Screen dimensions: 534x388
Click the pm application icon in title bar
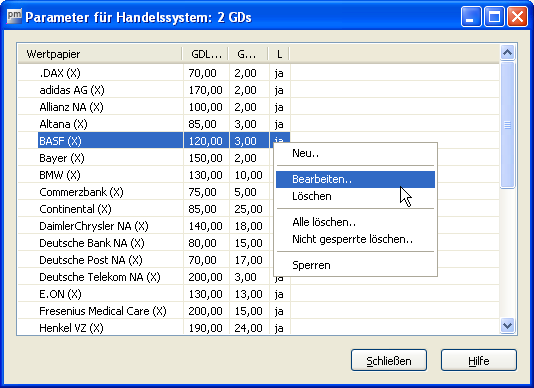(14, 16)
